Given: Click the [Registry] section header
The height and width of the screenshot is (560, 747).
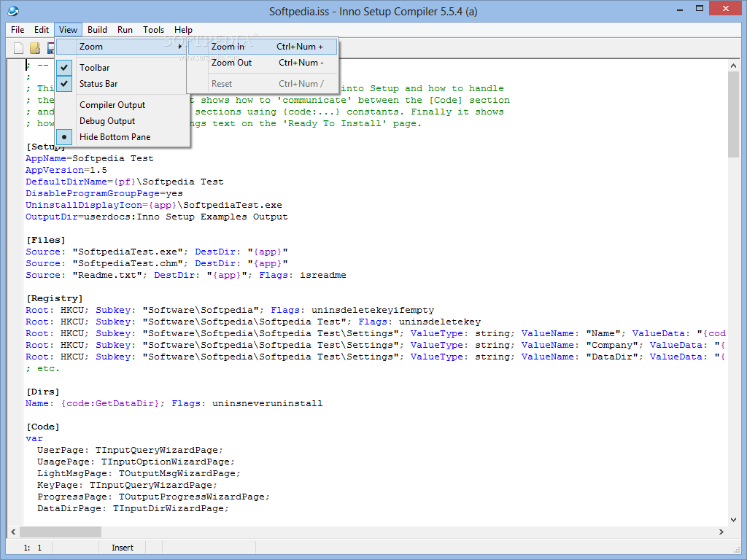Looking at the screenshot, I should (x=54, y=298).
